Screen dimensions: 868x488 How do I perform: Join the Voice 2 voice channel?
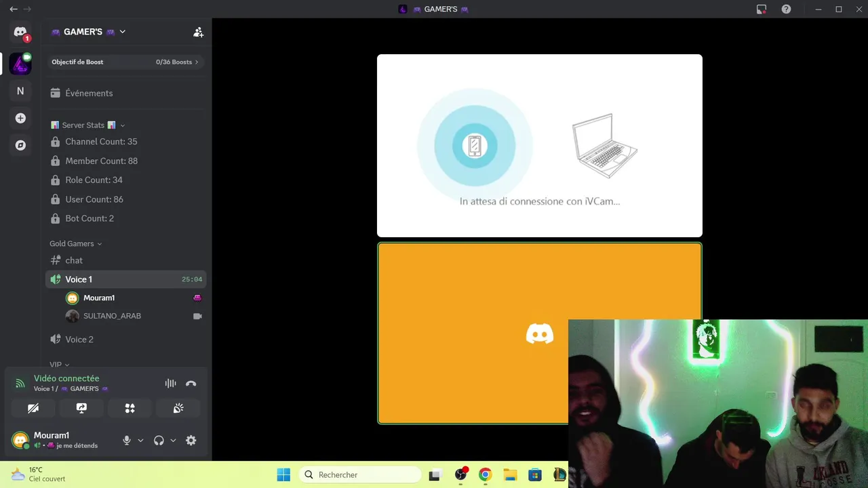coord(126,339)
